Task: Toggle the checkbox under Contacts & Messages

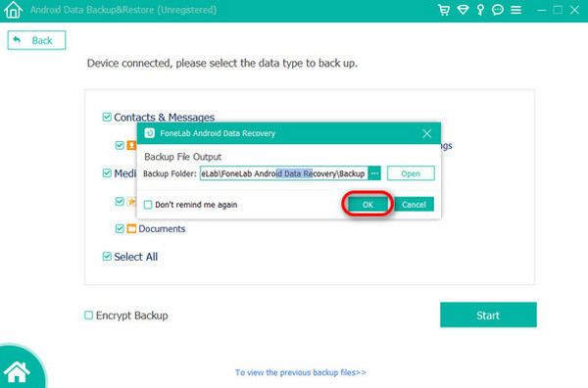Action: 120,145
